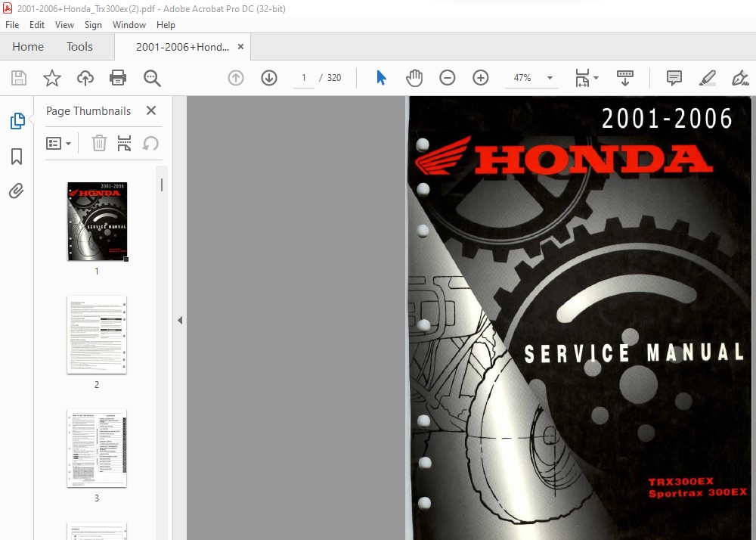Select the 2001-2006+Hond... document tab

(182, 47)
